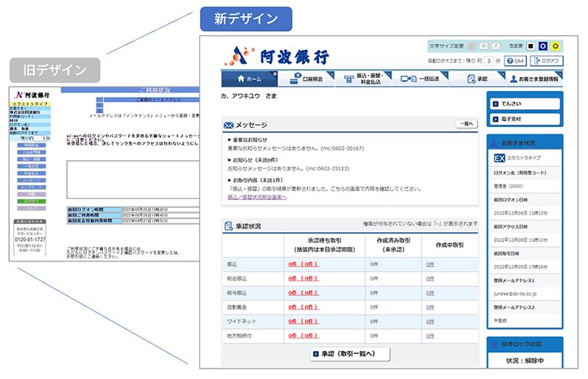
Task: Choose the blue color theme swatch
Action: 542,46
